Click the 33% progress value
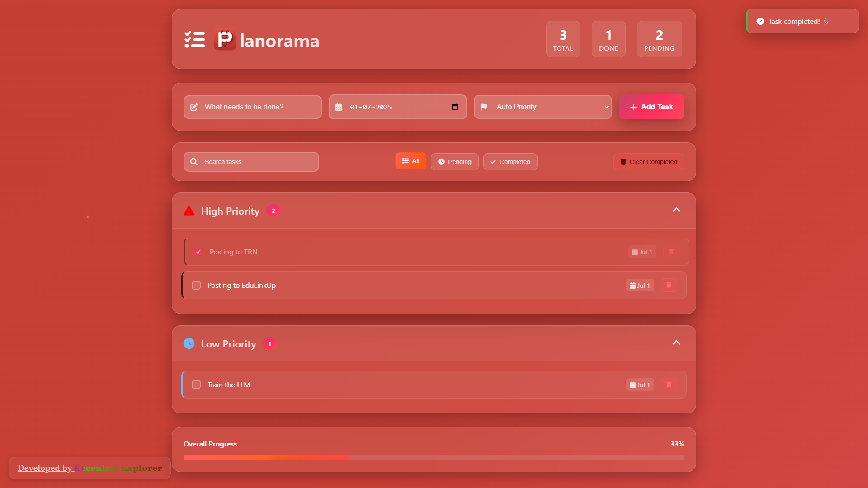 [x=677, y=444]
